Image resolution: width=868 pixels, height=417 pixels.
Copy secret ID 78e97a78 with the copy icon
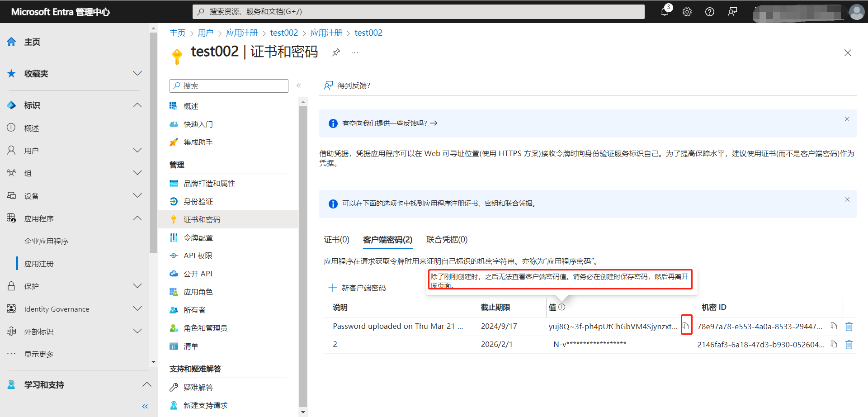(834, 326)
